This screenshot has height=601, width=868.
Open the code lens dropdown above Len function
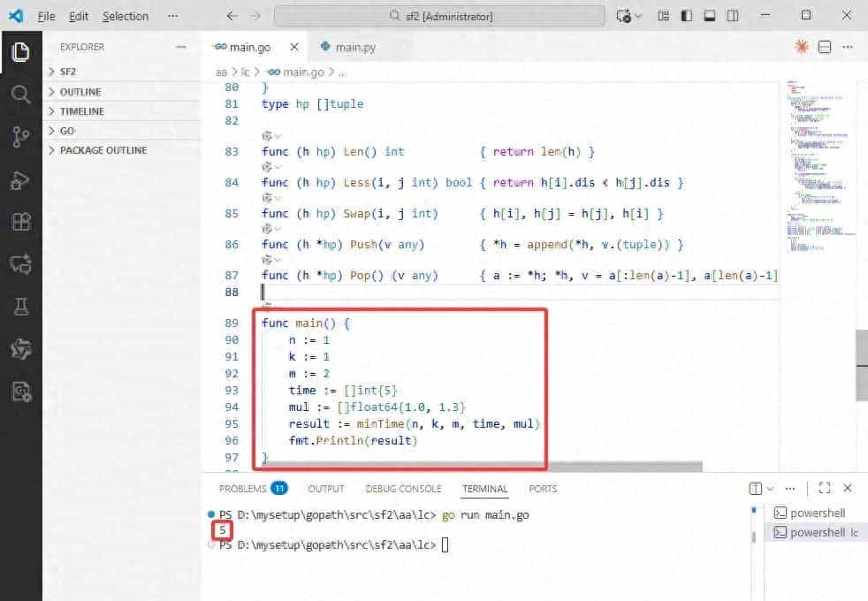(x=271, y=136)
